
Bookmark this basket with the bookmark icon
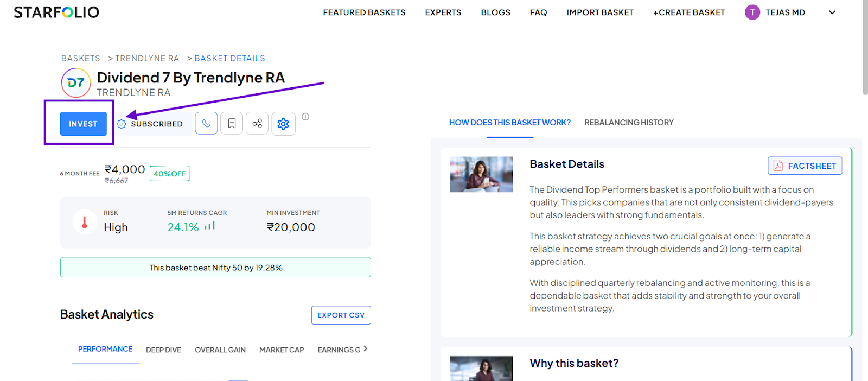coord(232,123)
